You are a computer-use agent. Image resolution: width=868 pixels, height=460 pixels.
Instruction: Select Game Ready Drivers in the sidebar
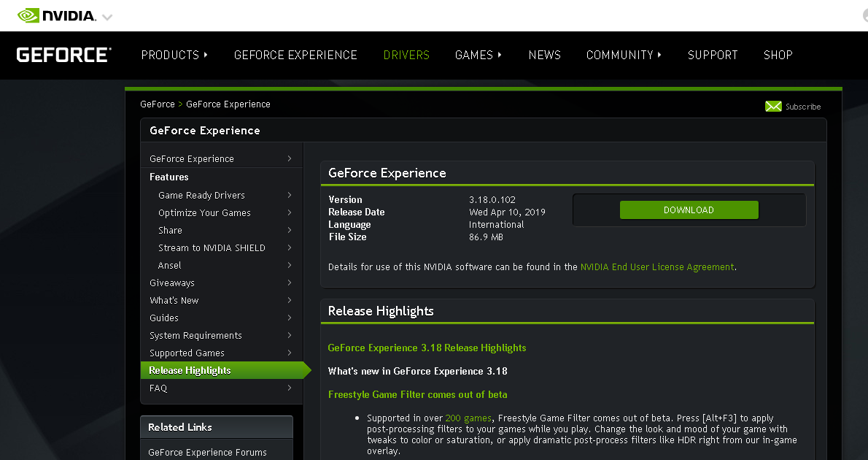pyautogui.click(x=222, y=195)
